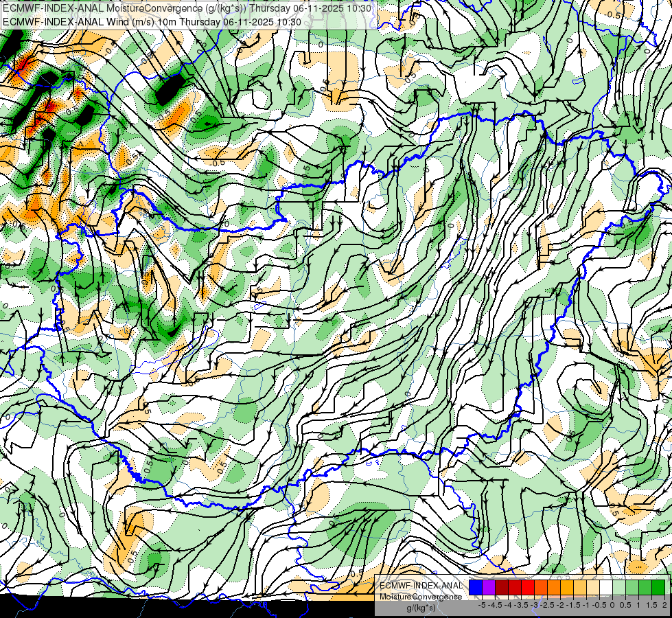Click the '-4' legend scale value
The width and height of the screenshot is (672, 618).
coord(508,605)
